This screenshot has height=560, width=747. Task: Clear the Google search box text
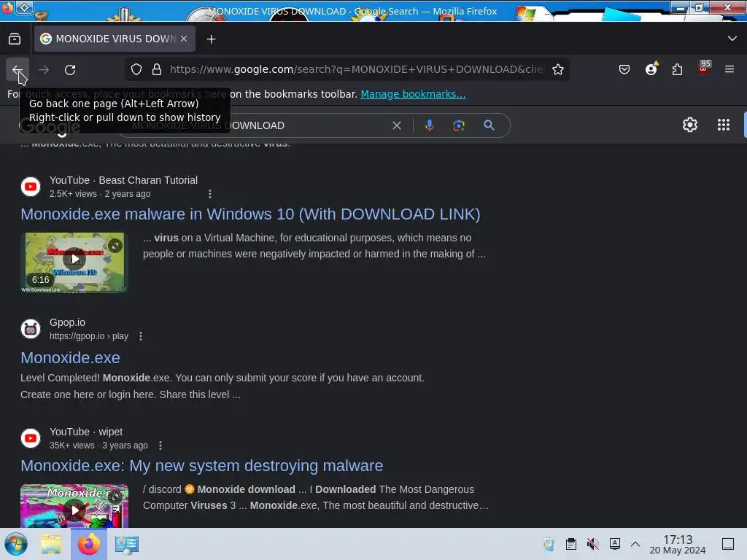(396, 125)
